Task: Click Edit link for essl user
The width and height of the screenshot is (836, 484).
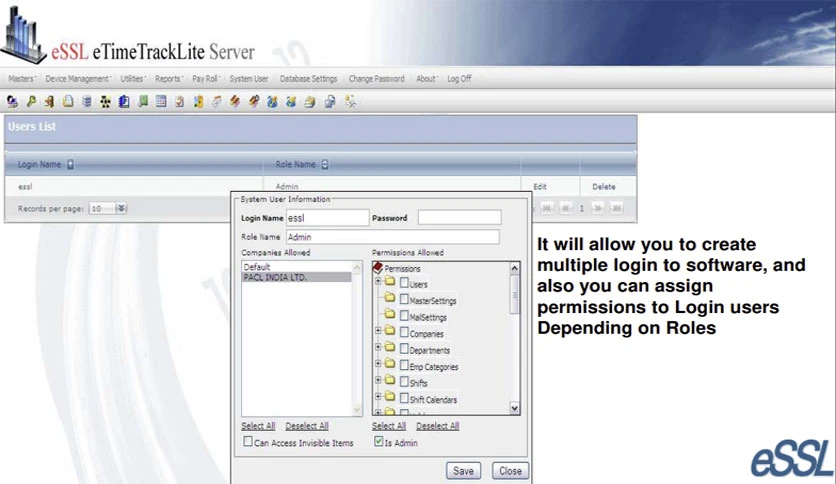Action: point(540,187)
